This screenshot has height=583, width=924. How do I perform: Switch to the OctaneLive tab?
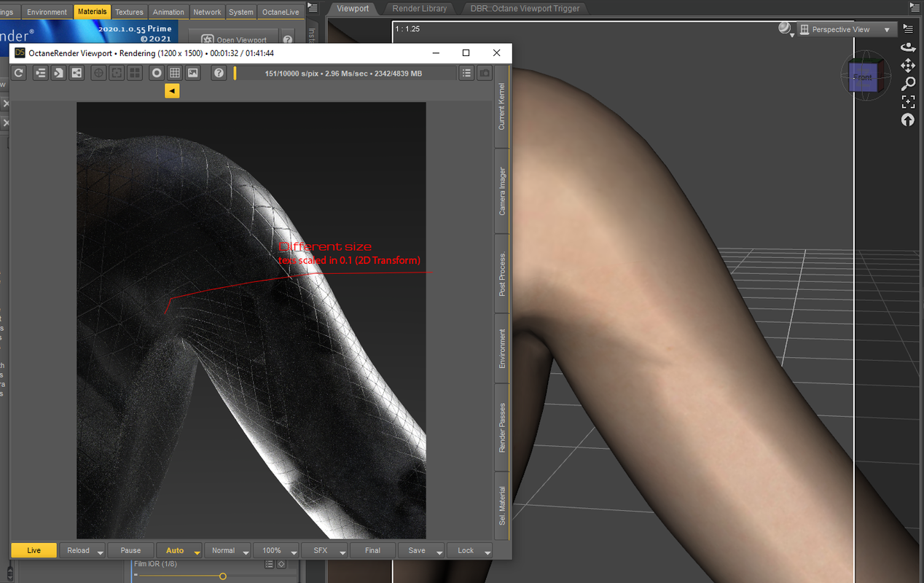[281, 12]
